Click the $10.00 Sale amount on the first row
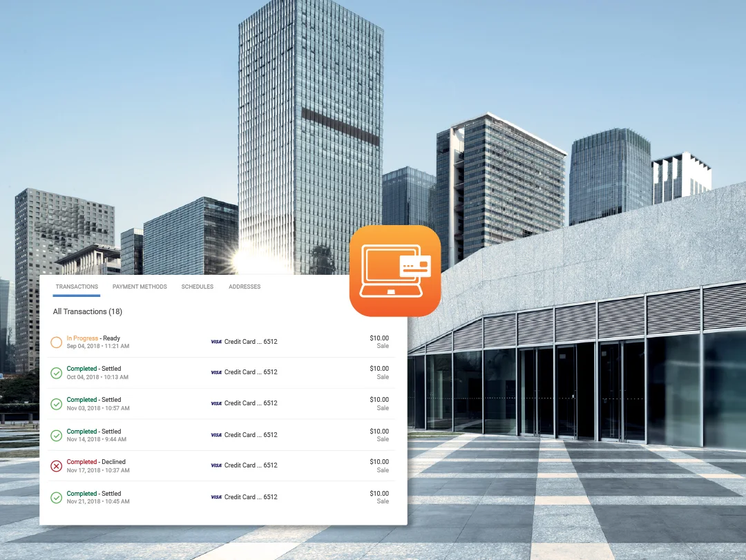The width and height of the screenshot is (746, 560). tap(379, 341)
